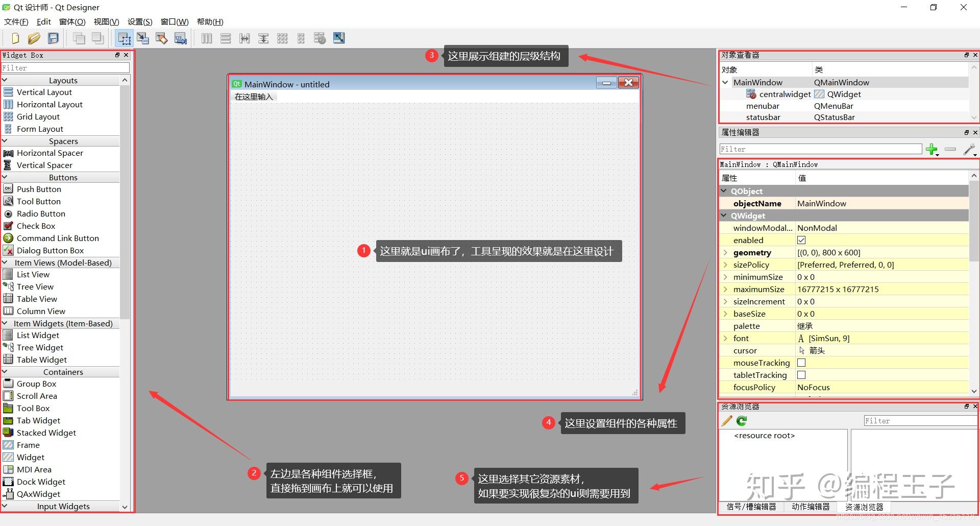Image resolution: width=980 pixels, height=526 pixels.
Task: Collapse the QWidget property group
Action: [724, 216]
